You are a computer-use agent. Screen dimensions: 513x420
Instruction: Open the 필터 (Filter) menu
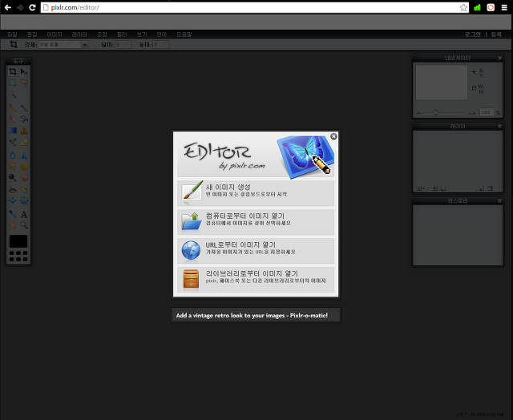122,34
